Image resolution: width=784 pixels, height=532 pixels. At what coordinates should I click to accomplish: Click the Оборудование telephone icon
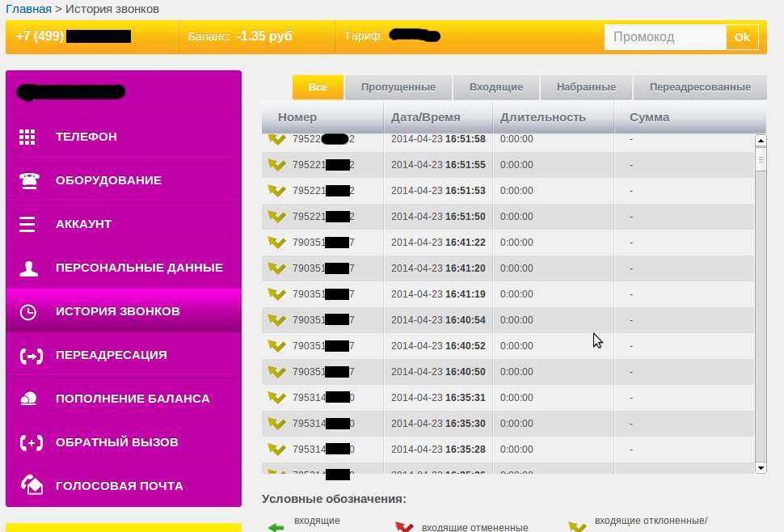(x=28, y=180)
